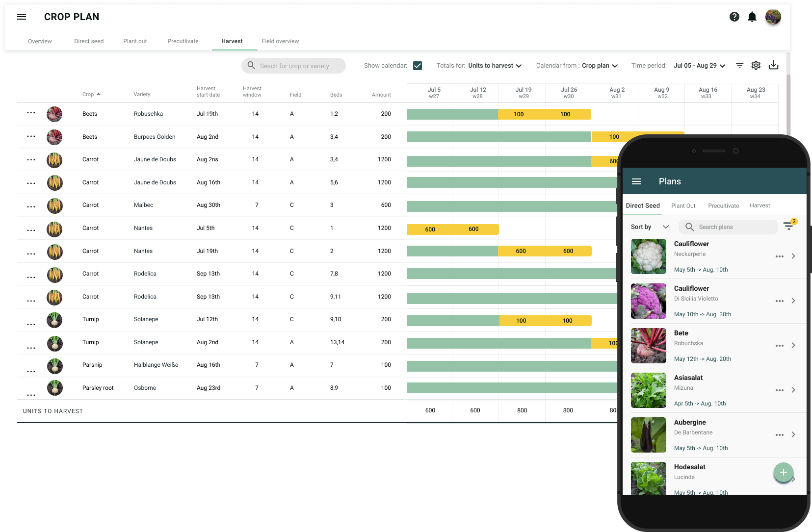Open Cauliflower Di Sicilia Violetto details chevron
Viewport: 812px width, 532px height.
click(793, 301)
